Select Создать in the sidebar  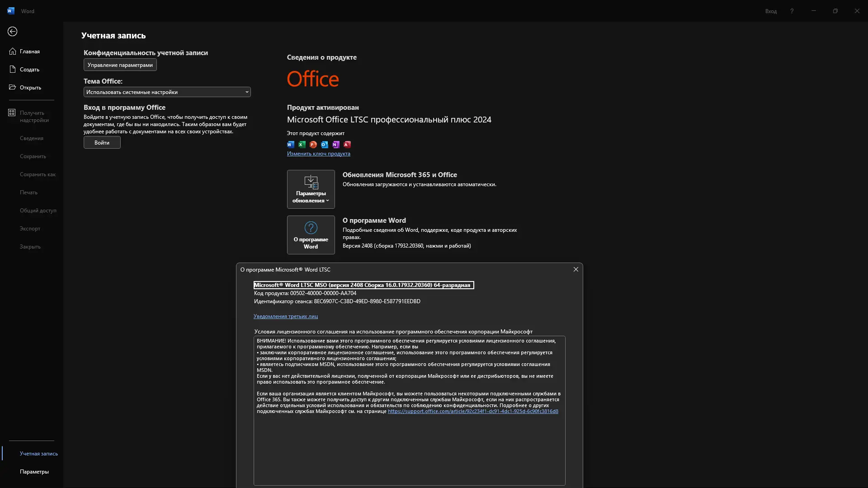29,70
